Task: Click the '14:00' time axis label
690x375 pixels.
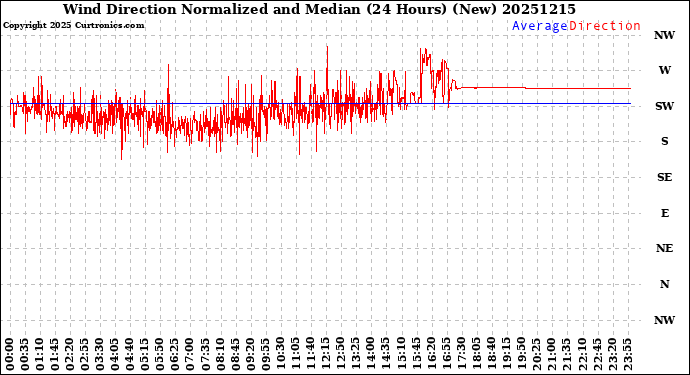Action: (x=371, y=355)
